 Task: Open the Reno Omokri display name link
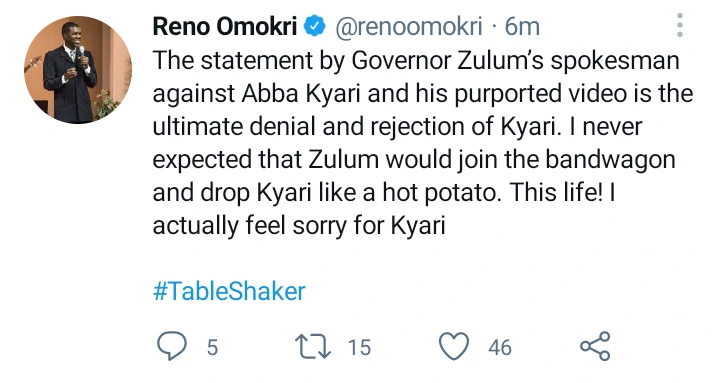click(225, 26)
